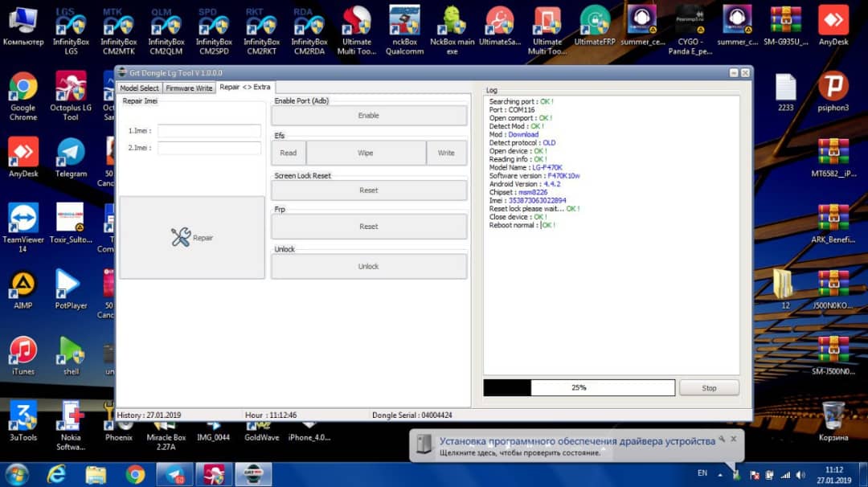Stop the running operation

tap(709, 388)
